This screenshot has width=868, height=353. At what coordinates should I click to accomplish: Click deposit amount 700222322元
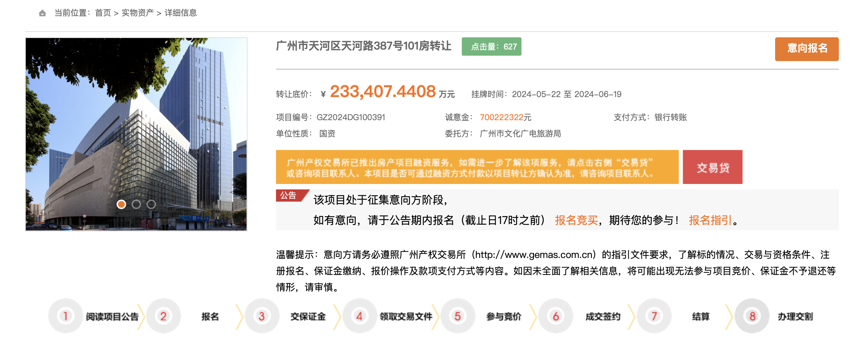(x=506, y=117)
